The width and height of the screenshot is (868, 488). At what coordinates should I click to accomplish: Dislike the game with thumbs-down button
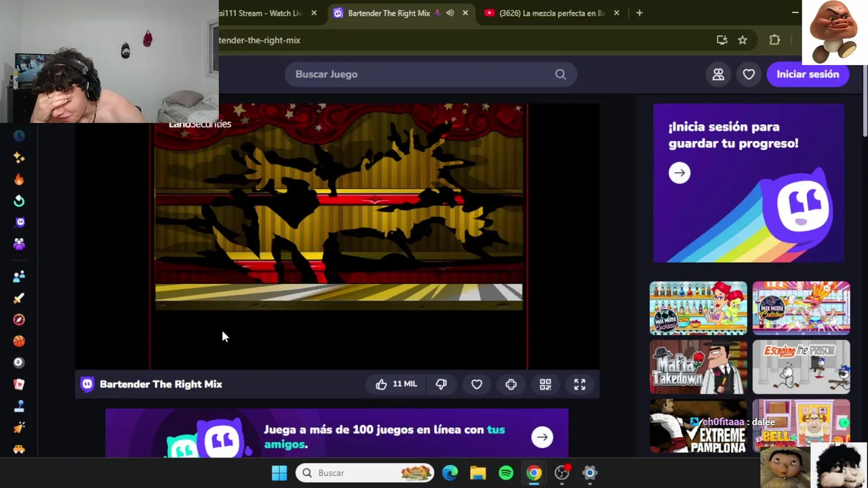click(441, 384)
